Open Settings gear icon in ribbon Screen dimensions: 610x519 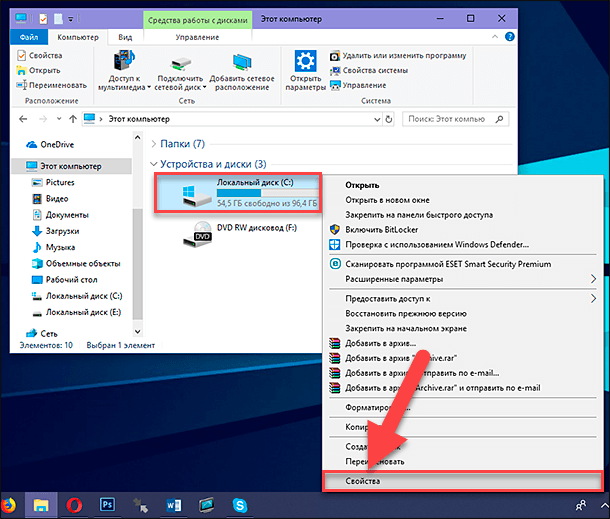coord(305,60)
